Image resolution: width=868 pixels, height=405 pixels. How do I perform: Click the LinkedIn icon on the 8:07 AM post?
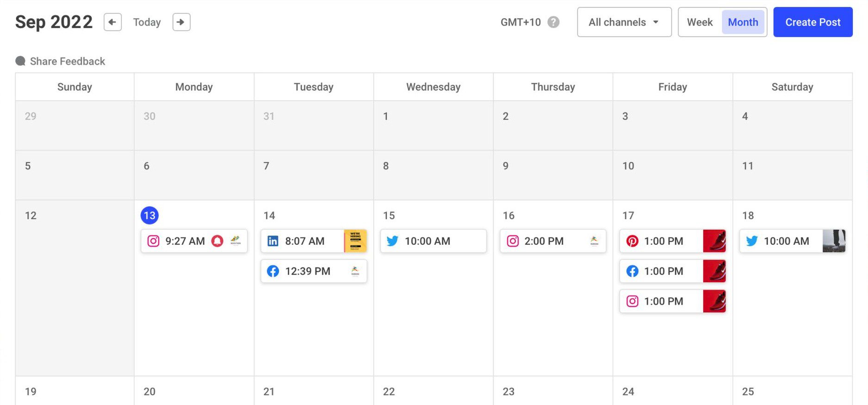pos(273,241)
